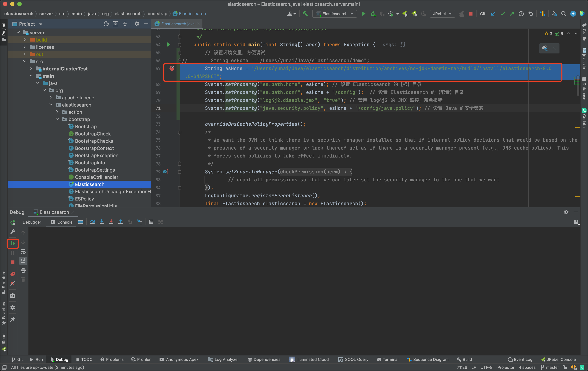Click the Step Out icon in the debugger
This screenshot has width=588, height=371.
pos(120,222)
